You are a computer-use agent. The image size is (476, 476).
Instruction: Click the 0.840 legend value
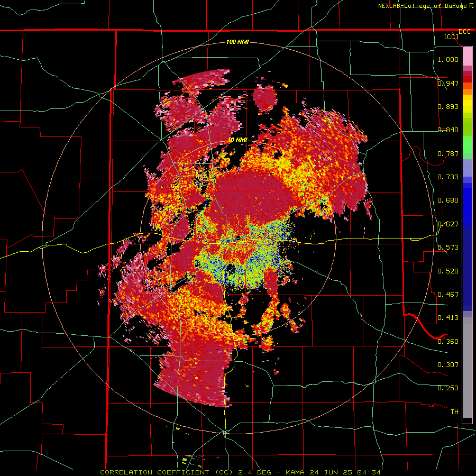[448, 130]
